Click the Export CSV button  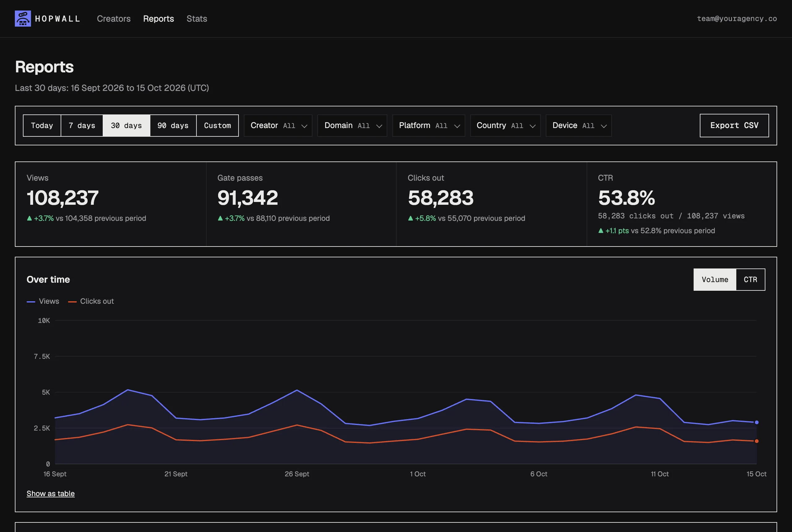[x=734, y=126]
